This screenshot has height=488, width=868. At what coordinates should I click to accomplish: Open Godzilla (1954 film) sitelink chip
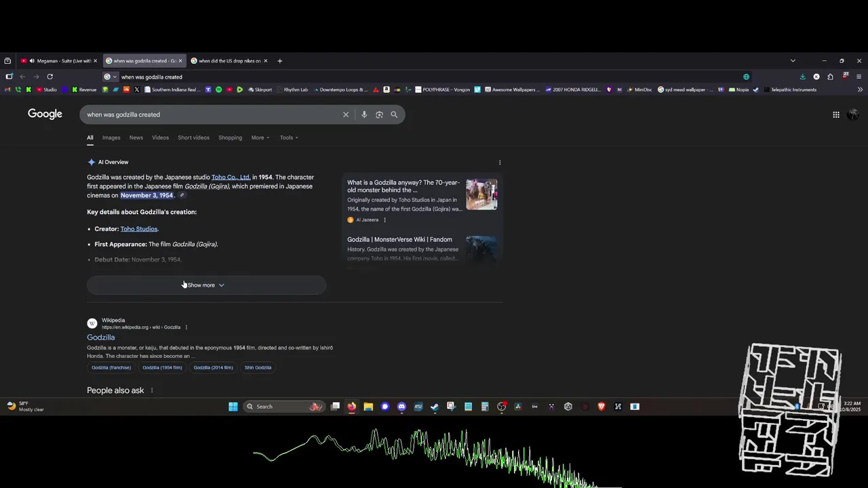tap(162, 367)
